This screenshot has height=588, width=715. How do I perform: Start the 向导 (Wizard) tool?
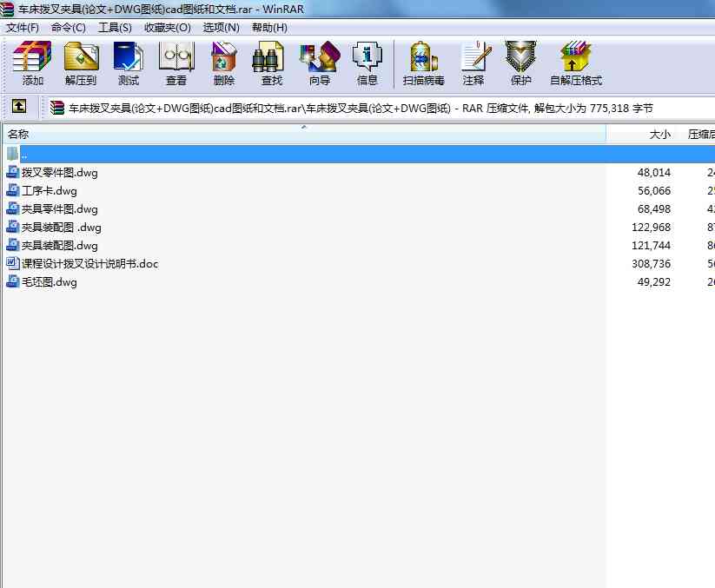[319, 63]
